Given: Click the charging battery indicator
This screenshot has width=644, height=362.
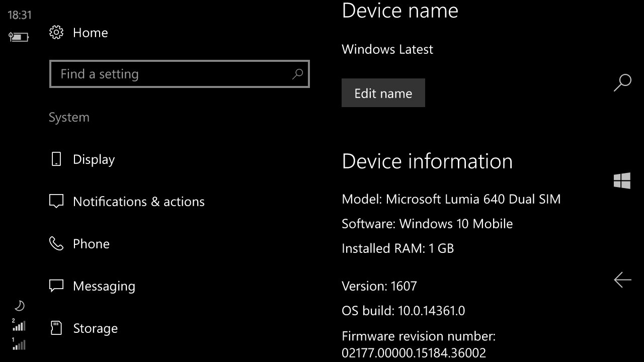Looking at the screenshot, I should [x=19, y=36].
